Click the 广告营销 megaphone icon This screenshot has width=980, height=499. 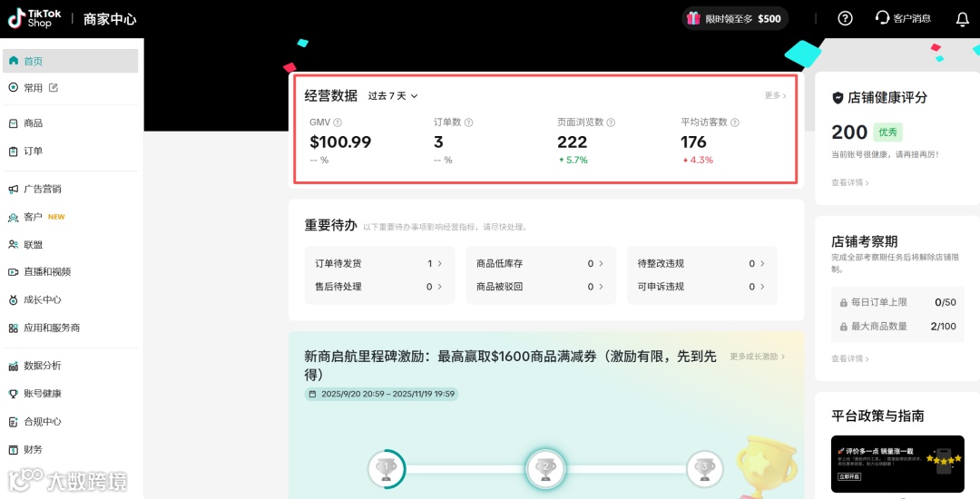coord(13,190)
